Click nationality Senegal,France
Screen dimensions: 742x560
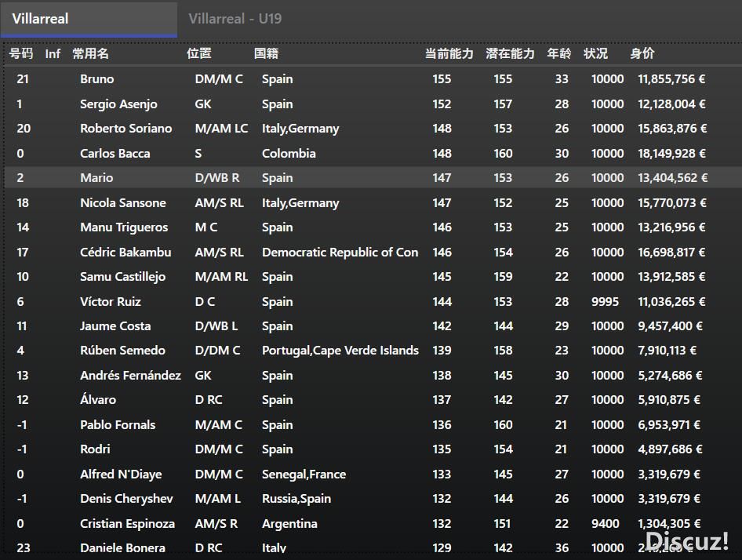click(x=304, y=475)
